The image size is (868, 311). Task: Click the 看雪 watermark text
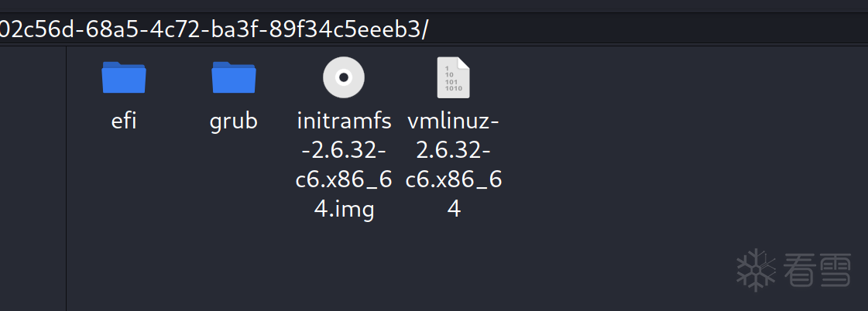[x=817, y=270]
